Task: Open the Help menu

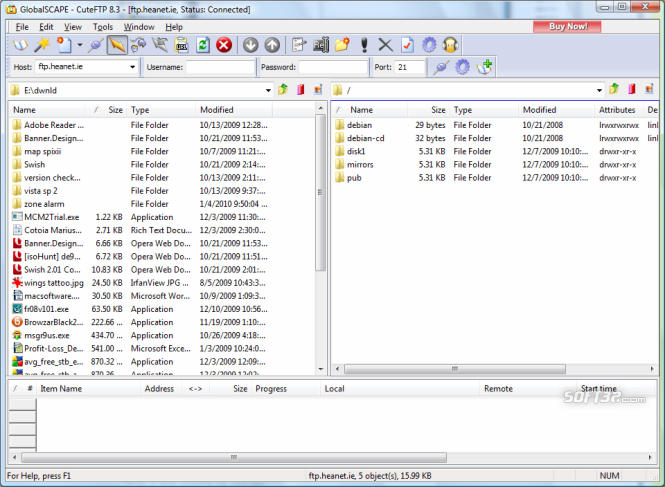Action: pyautogui.click(x=174, y=27)
